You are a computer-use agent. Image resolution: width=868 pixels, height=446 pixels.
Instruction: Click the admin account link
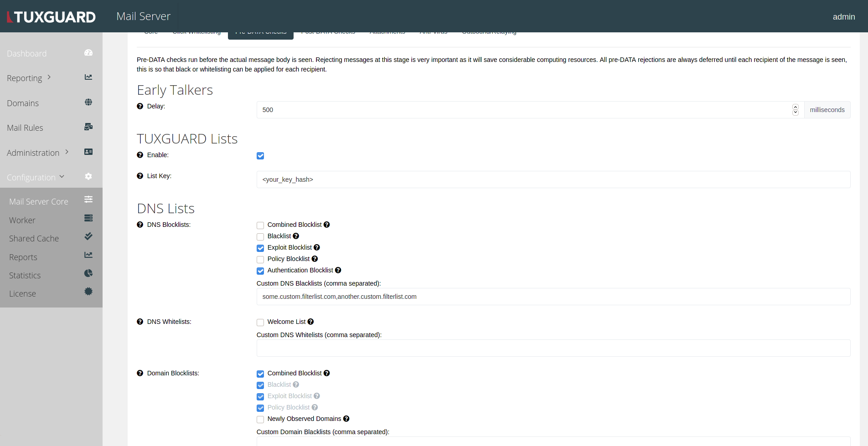pyautogui.click(x=843, y=16)
